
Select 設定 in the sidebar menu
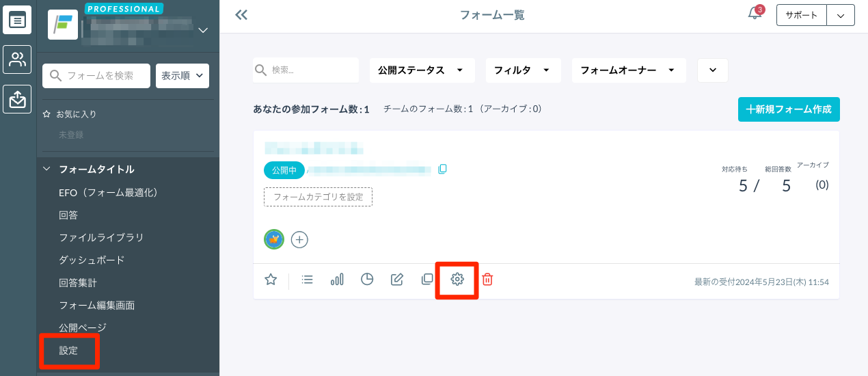point(69,351)
